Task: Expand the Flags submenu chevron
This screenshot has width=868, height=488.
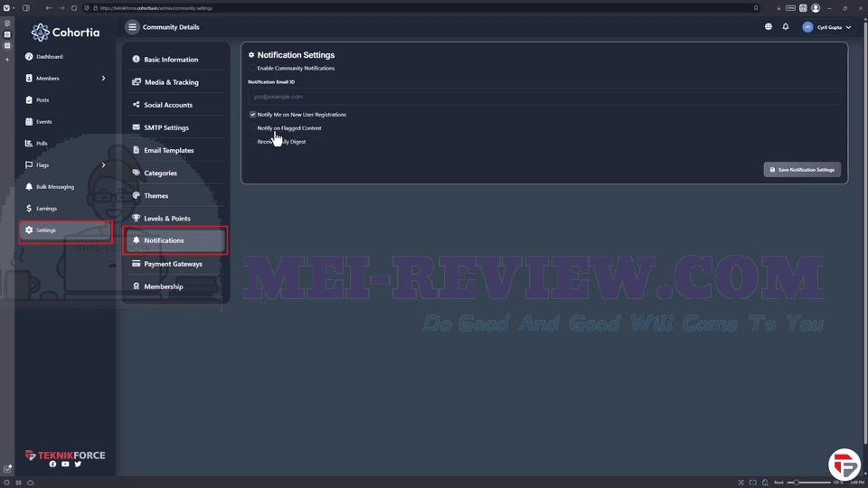Action: point(103,164)
